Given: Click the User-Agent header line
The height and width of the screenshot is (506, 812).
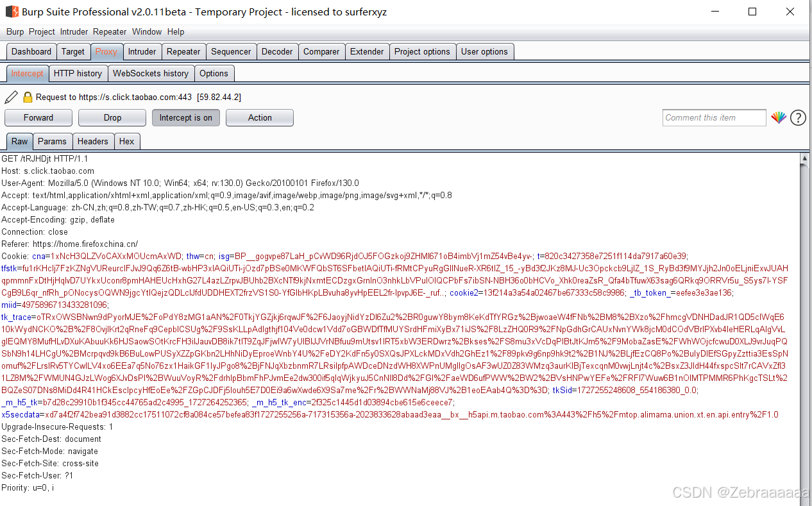Looking at the screenshot, I should click(180, 183).
